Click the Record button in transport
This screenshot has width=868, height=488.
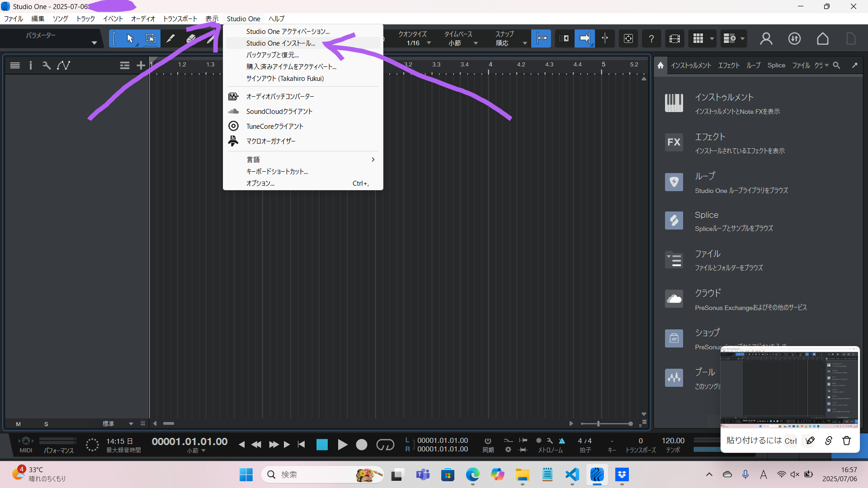(361, 445)
